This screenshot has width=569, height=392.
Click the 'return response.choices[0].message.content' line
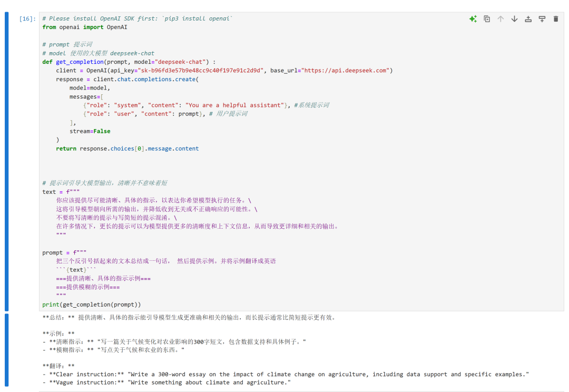(127, 149)
